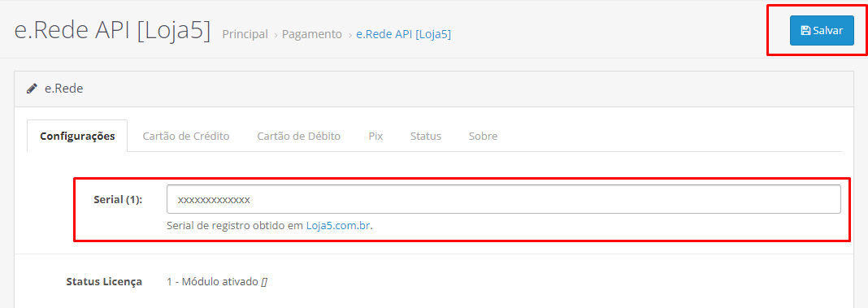
Task: Open the Cartão de Débito tab
Action: tap(299, 136)
